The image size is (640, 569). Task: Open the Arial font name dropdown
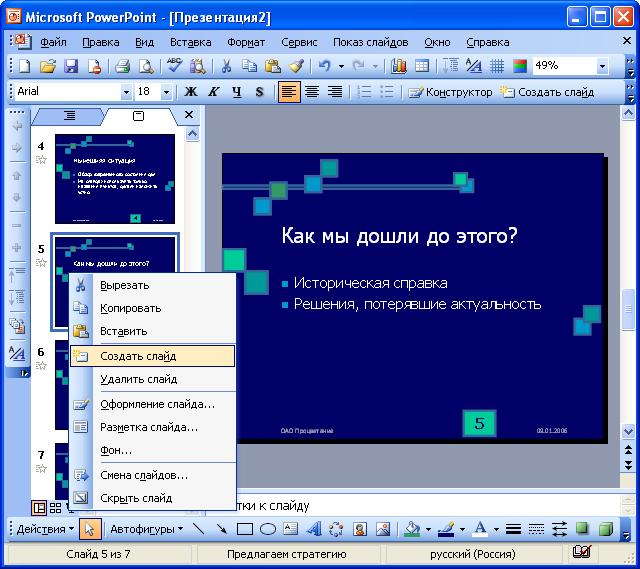pyautogui.click(x=126, y=92)
